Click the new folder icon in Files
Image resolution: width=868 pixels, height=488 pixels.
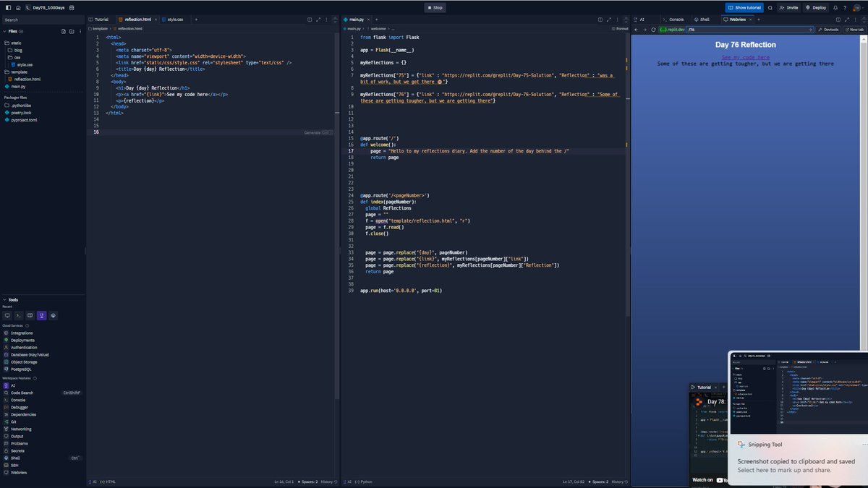(71, 31)
